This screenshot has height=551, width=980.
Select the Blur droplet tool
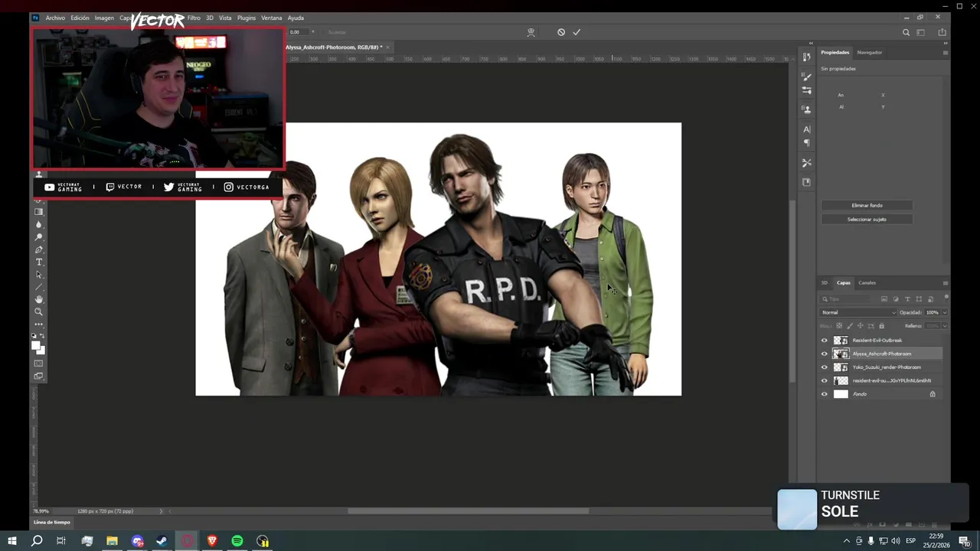coord(39,224)
